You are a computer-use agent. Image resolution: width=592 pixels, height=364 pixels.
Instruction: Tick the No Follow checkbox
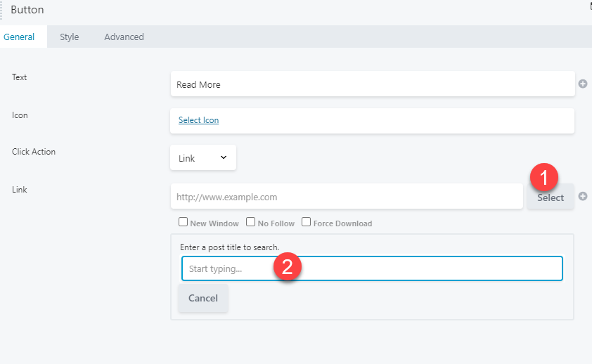(x=251, y=222)
